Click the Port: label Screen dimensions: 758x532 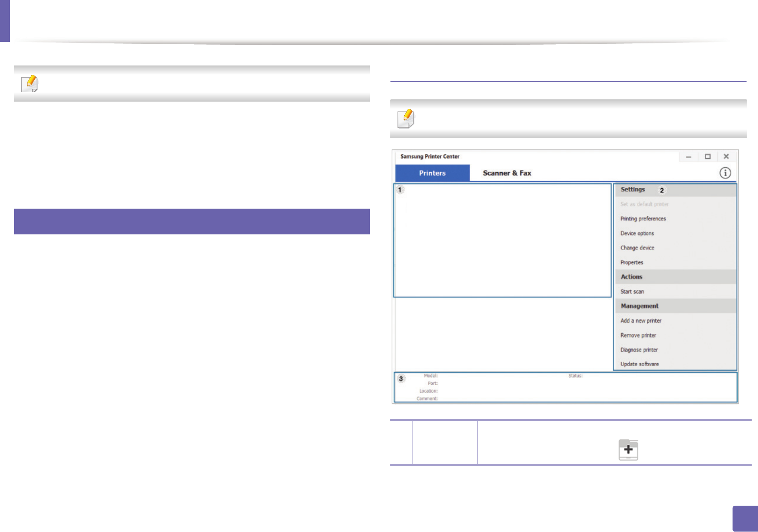coord(433,383)
